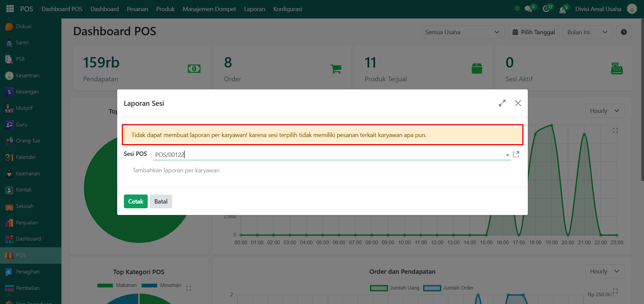Open the Semua Usaha dropdown

point(462,32)
